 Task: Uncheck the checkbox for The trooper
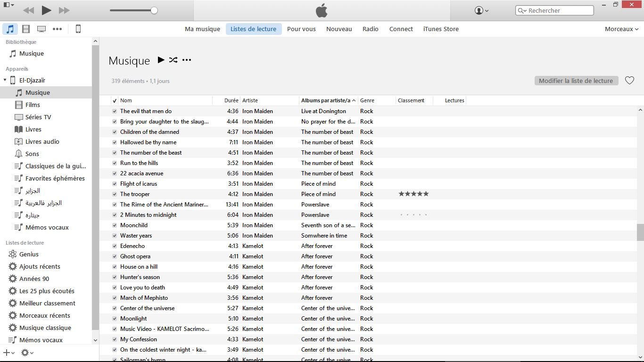[115, 194]
